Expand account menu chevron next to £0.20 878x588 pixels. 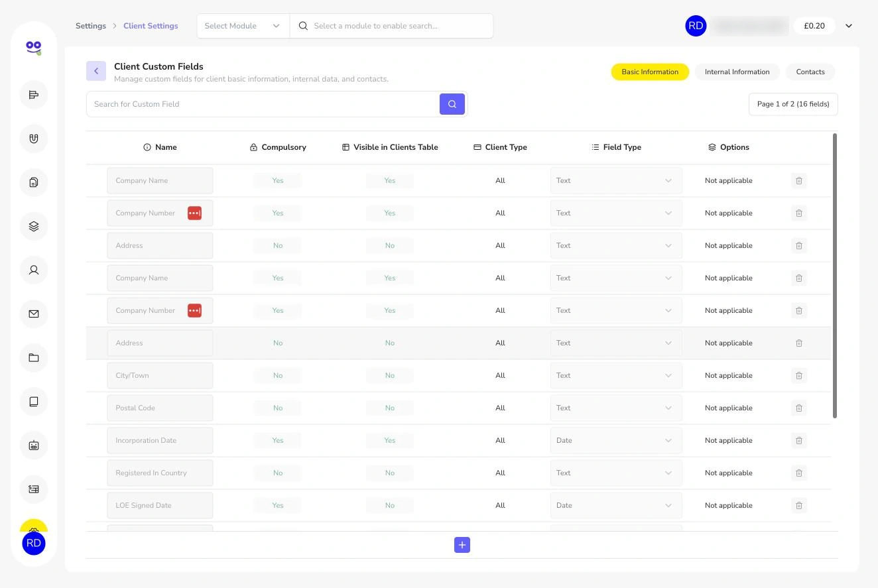coord(849,26)
